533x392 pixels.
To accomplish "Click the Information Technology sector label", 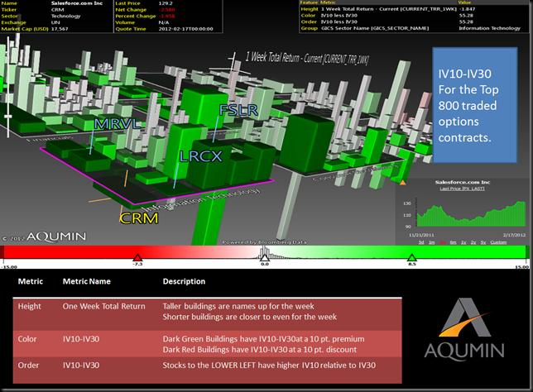I will [201, 200].
